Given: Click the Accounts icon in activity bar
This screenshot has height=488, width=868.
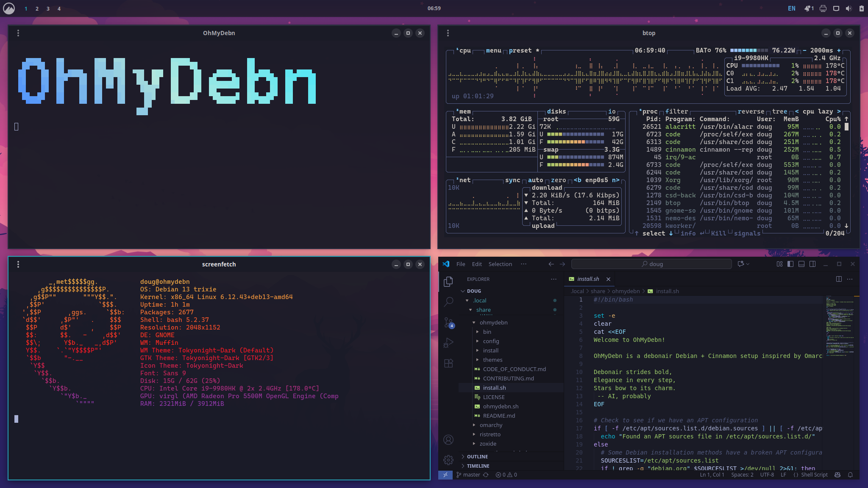Looking at the screenshot, I should pos(448,440).
